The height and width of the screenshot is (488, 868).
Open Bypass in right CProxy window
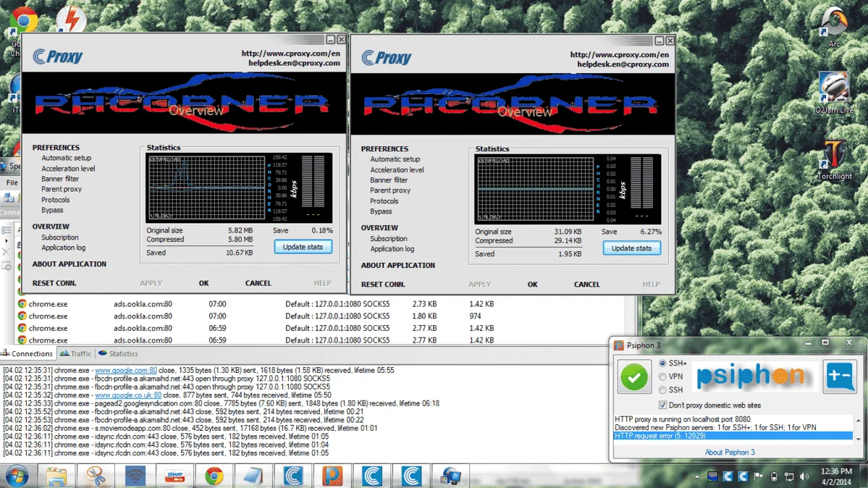point(381,211)
